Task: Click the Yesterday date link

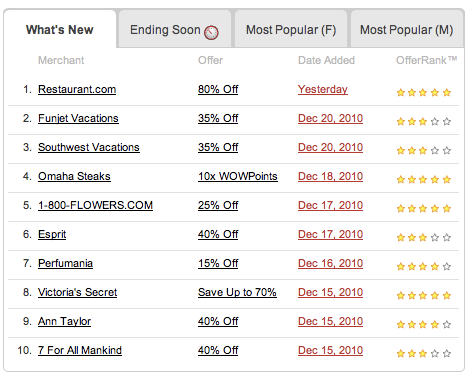Action: pyautogui.click(x=323, y=89)
